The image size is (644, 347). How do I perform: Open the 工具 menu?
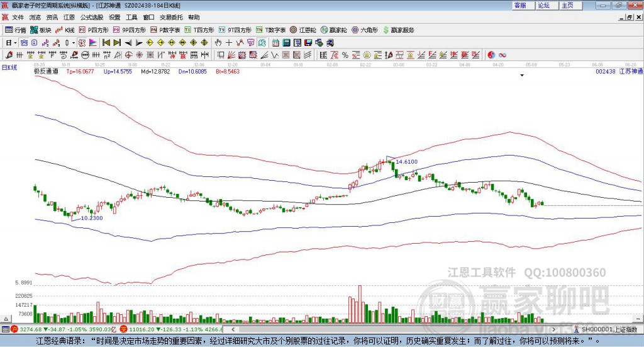131,17
